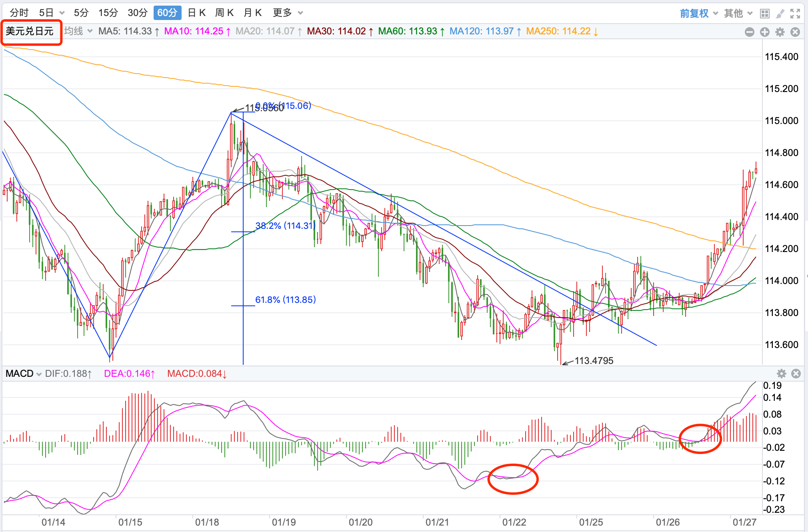Viewport: 808px width, 532px height.
Task: Open moving average settings gear
Action: tap(780, 32)
